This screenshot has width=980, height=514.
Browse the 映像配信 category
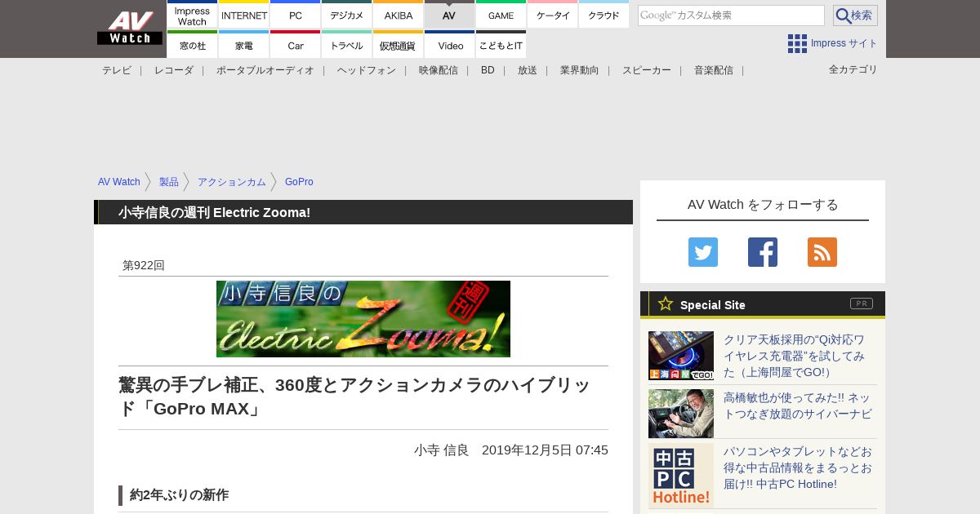[x=439, y=70]
